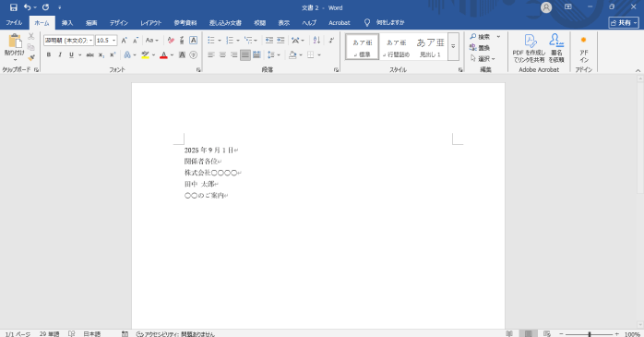
Task: Select the 見出し 1 style
Action: coord(430,47)
